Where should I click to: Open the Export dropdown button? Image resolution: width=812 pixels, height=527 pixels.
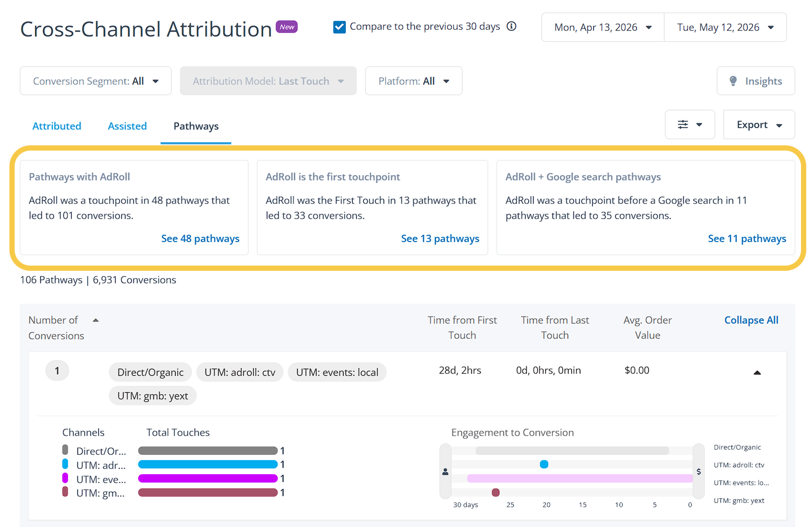[759, 124]
